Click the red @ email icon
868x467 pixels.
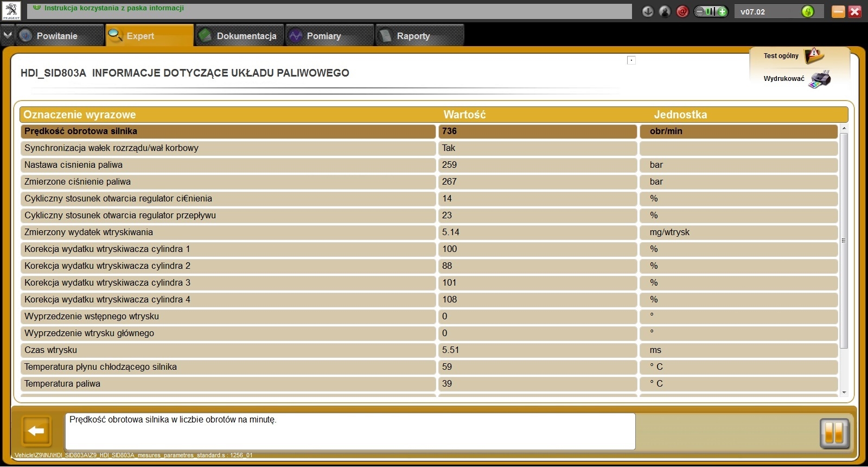(x=682, y=11)
